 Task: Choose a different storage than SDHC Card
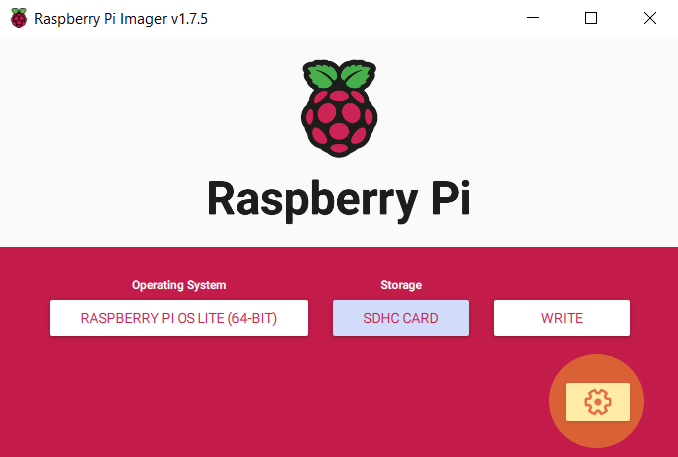[401, 318]
